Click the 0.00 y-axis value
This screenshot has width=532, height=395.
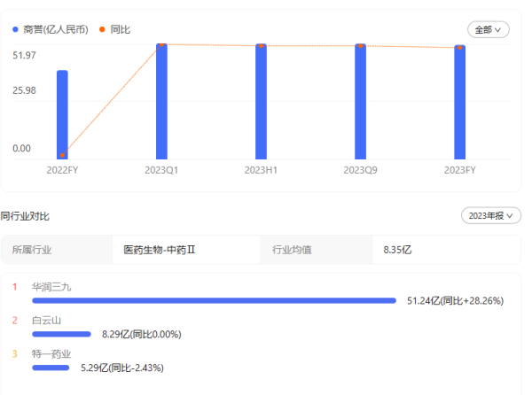point(21,149)
